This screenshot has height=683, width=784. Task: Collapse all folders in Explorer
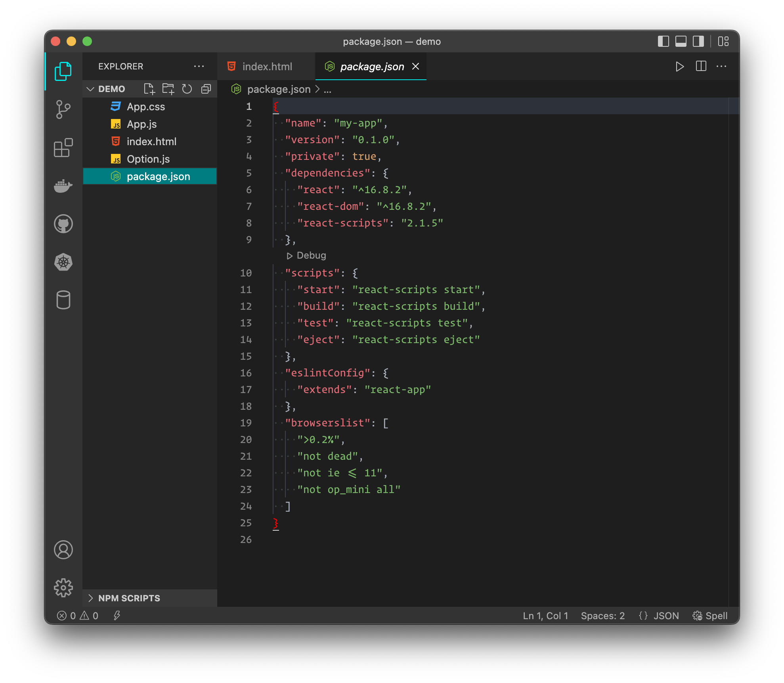point(206,89)
